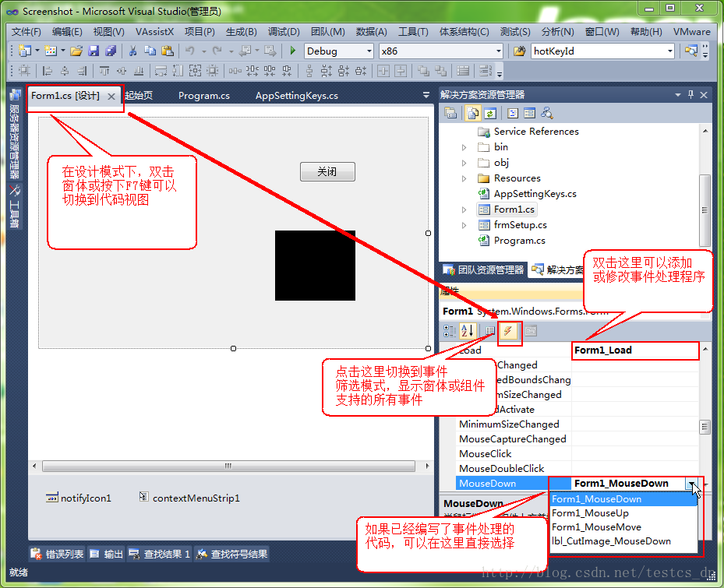Screen dimensions: 724x588
Task: Click the Find in Files icon beside hotKeyId
Action: tap(520, 51)
